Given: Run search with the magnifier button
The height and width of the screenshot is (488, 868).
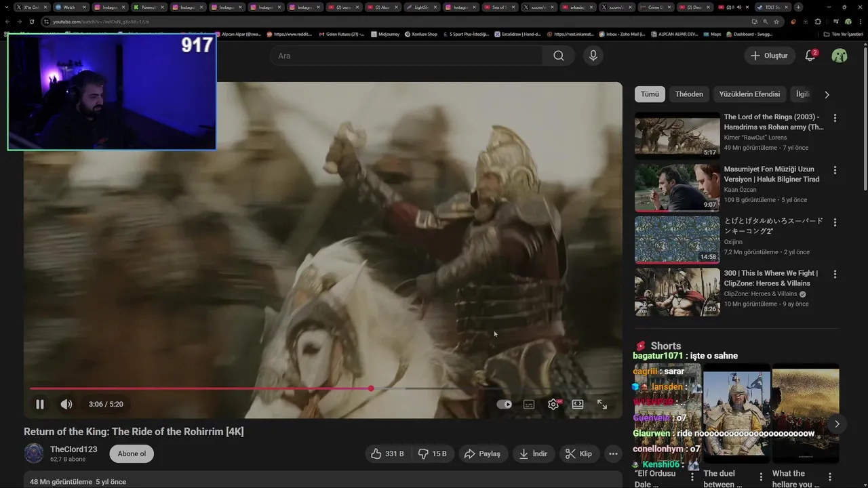Looking at the screenshot, I should (x=559, y=56).
